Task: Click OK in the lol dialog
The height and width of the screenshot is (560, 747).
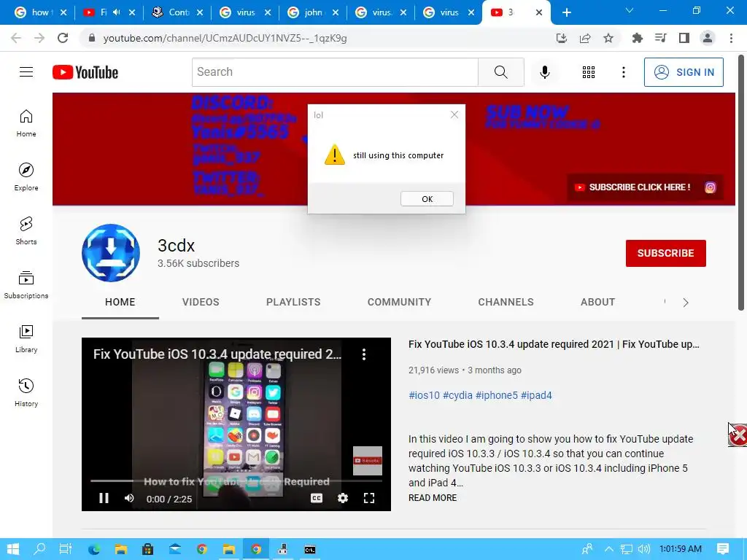Action: point(427,199)
